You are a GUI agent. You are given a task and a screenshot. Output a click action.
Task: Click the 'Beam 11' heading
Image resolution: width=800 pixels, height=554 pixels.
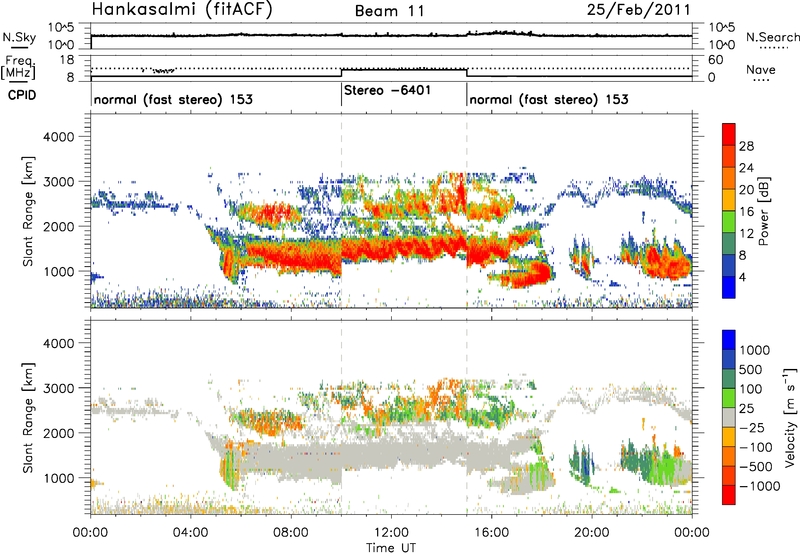390,11
